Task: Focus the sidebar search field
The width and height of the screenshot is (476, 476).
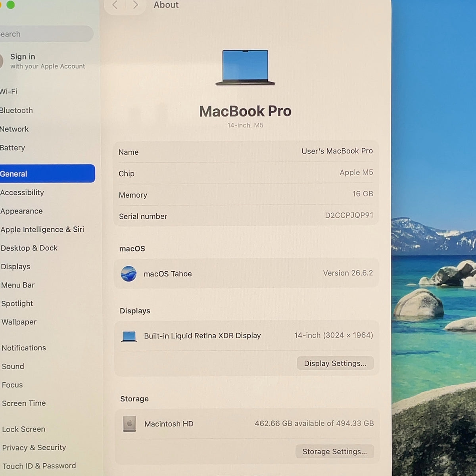Action: (x=46, y=34)
